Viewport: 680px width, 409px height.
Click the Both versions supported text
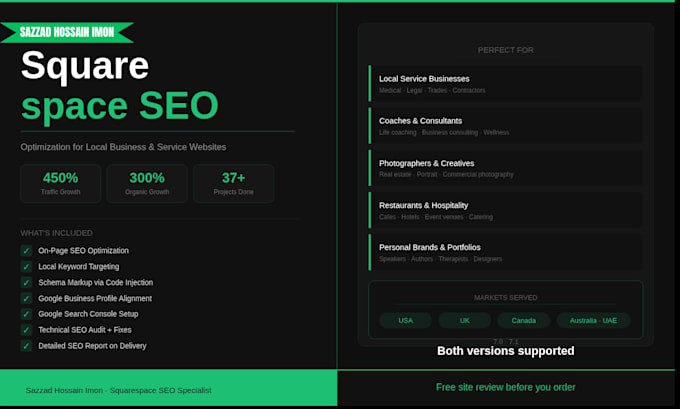(506, 350)
